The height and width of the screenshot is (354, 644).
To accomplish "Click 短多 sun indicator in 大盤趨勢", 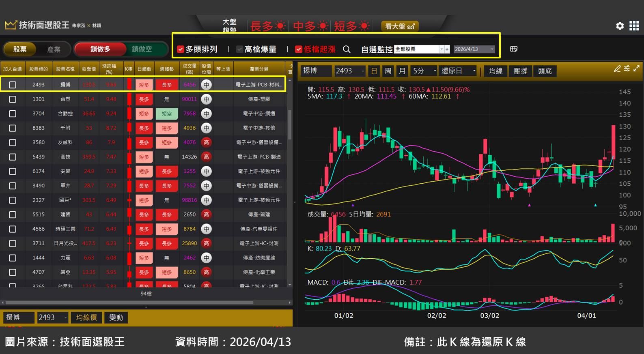I will (x=352, y=26).
